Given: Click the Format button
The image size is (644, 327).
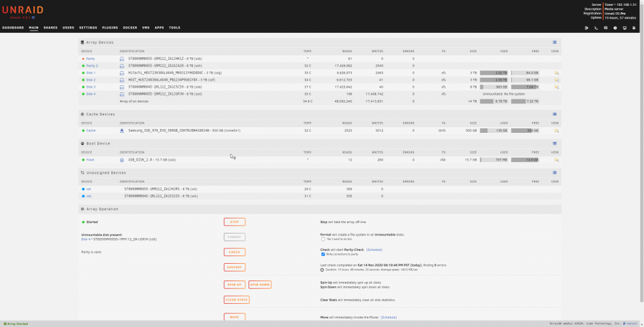Looking at the screenshot, I should tap(234, 237).
